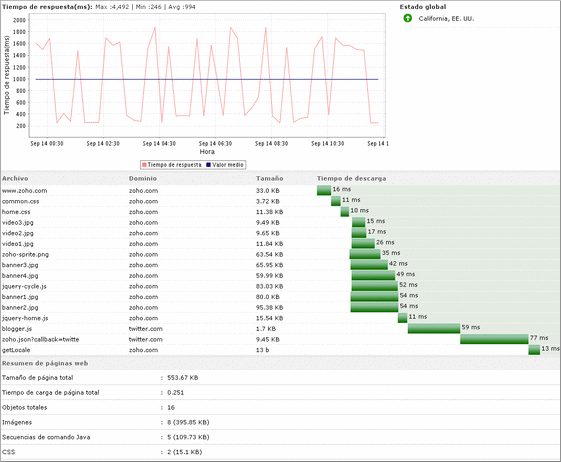Select the zoho-sprite.png file row
561x462 pixels.
pyautogui.click(x=280, y=254)
